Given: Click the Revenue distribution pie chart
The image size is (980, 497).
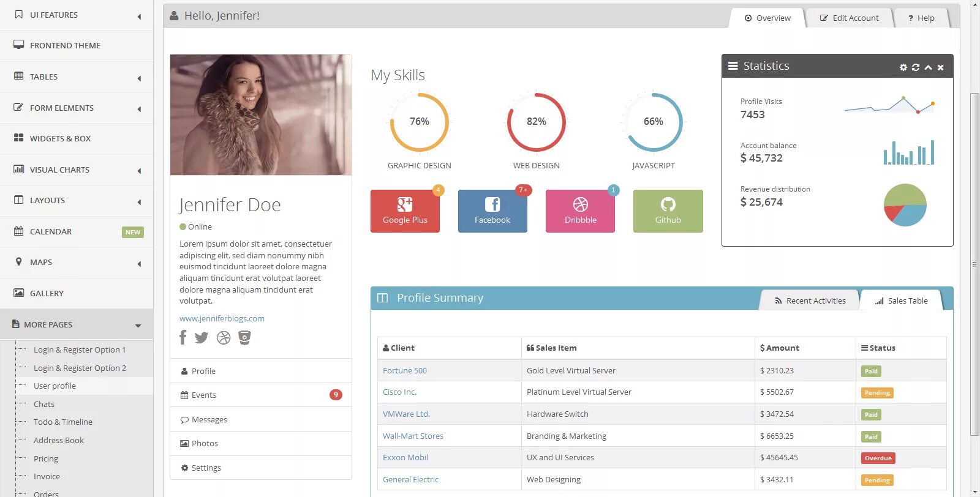Looking at the screenshot, I should 905,205.
